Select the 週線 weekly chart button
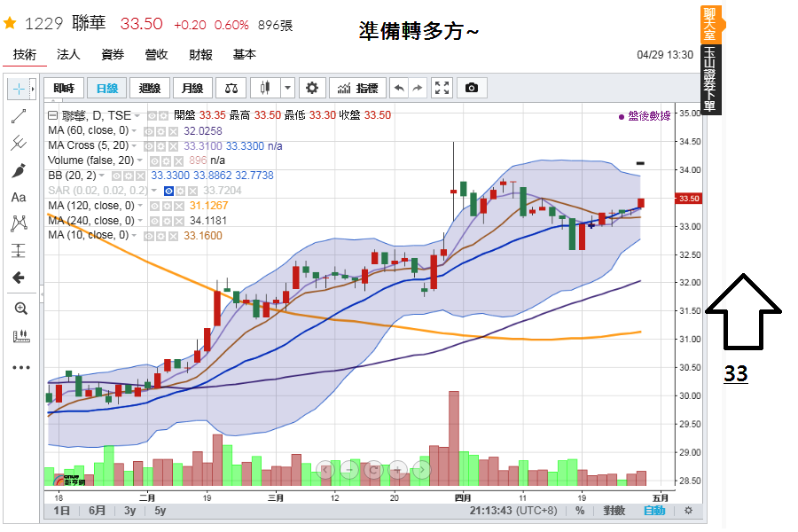This screenshot has height=532, width=798. pos(150,88)
